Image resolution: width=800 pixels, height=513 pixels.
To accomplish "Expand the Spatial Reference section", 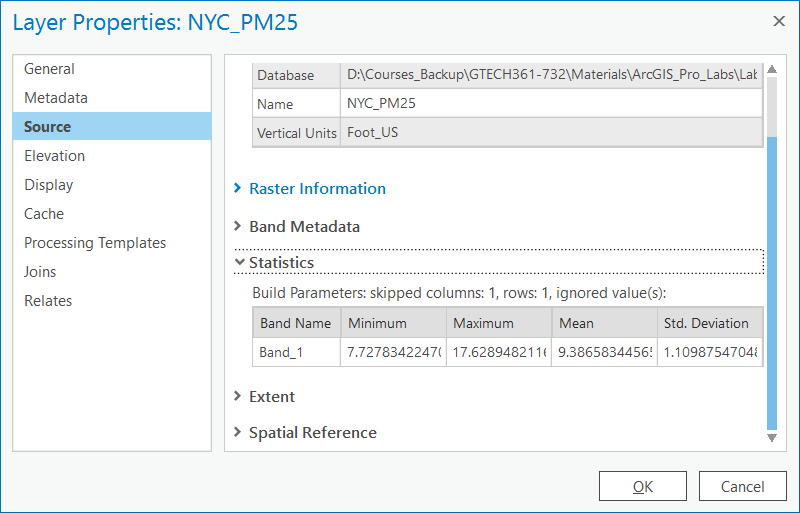I will pos(312,433).
